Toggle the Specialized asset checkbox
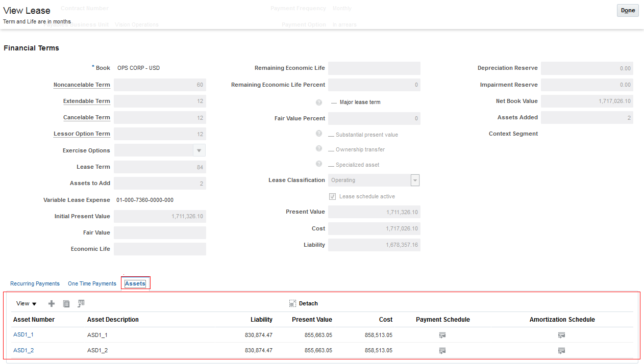This screenshot has width=644, height=364. 331,165
